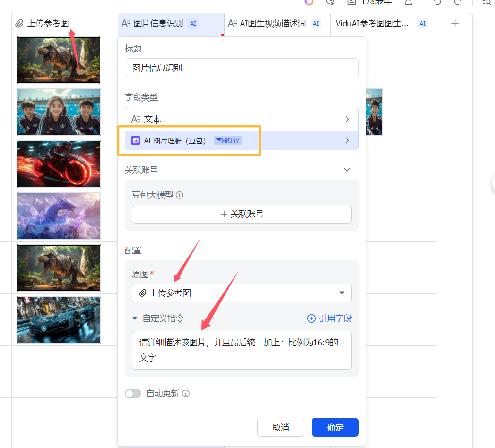
Task: Toggle the 自动更新 switch
Action: click(x=133, y=394)
